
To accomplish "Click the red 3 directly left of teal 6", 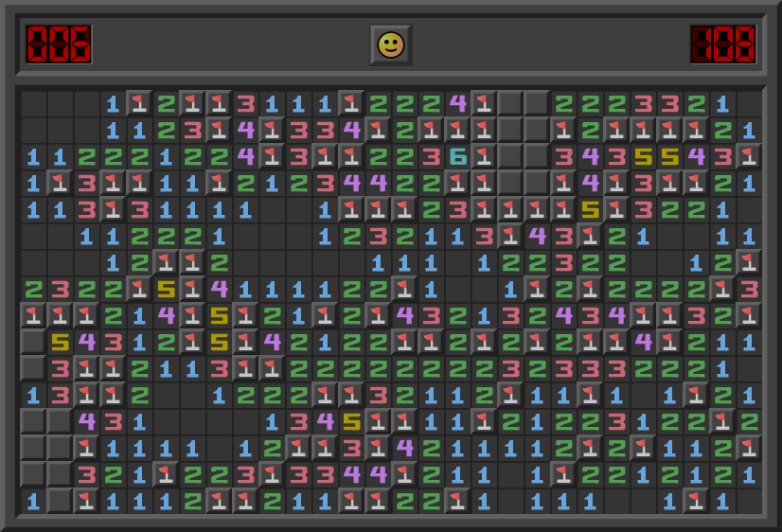I will pyautogui.click(x=432, y=156).
